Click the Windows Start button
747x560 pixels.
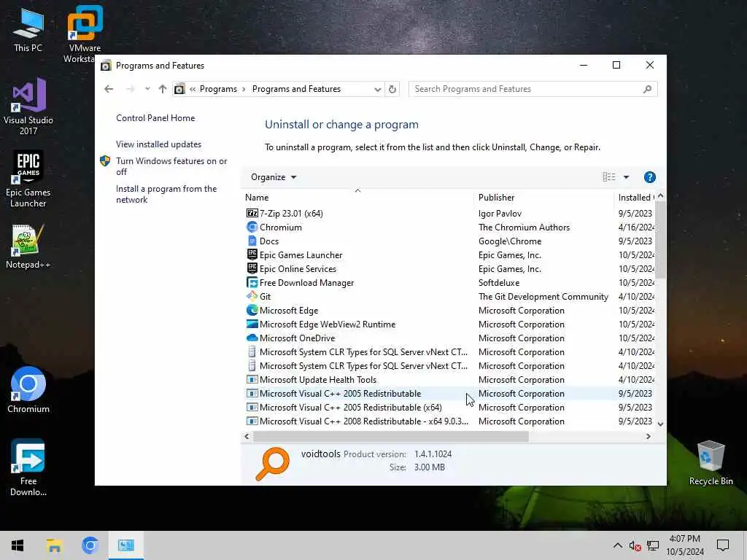pyautogui.click(x=18, y=545)
